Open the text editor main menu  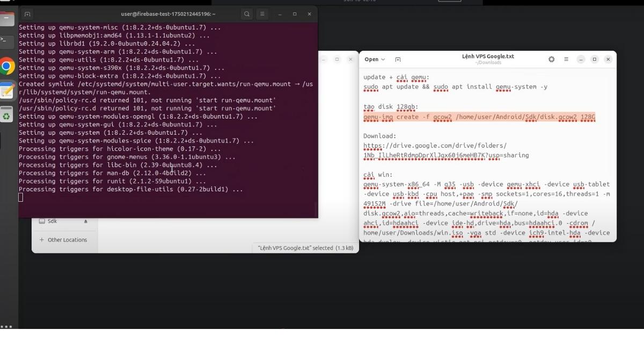pos(566,59)
